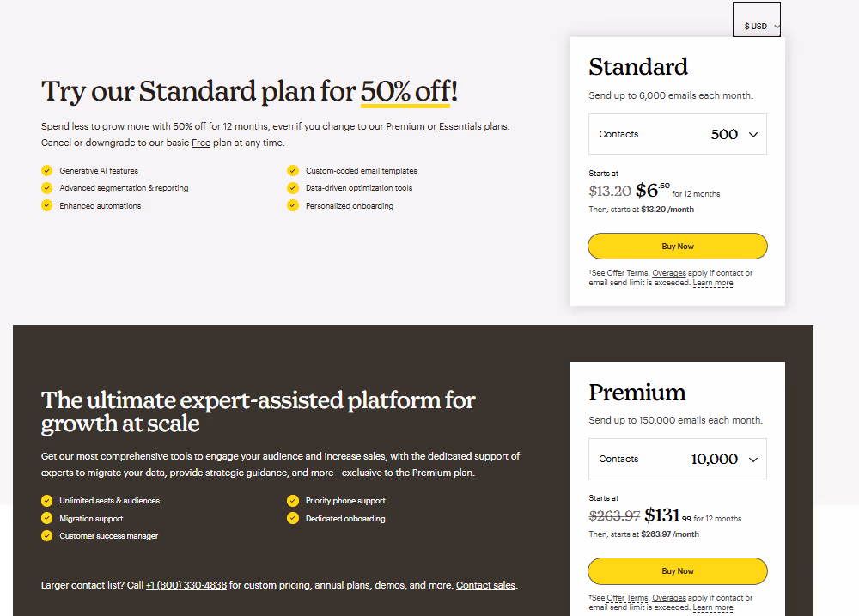Click the checkmark icon beside Migration support
Viewport: 859px width, 616px height.
pos(46,518)
